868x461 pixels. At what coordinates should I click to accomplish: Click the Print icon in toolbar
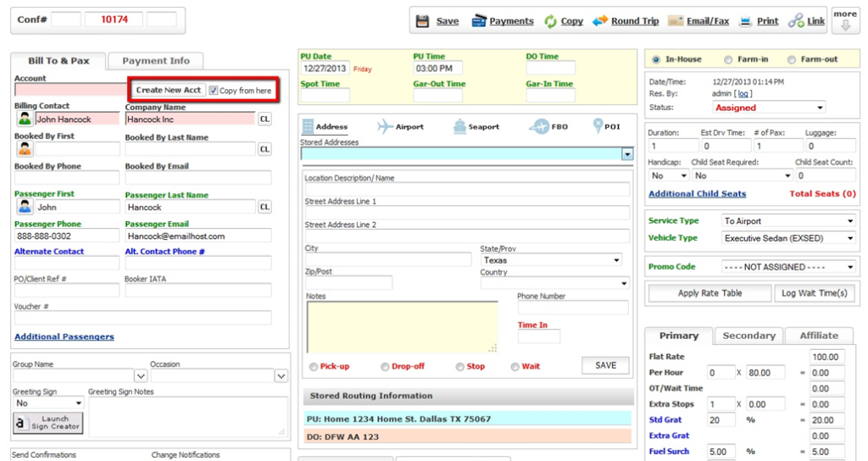click(746, 21)
